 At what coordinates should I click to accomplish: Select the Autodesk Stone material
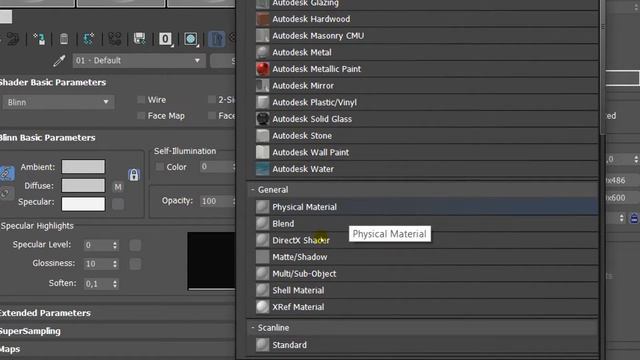pos(426,136)
